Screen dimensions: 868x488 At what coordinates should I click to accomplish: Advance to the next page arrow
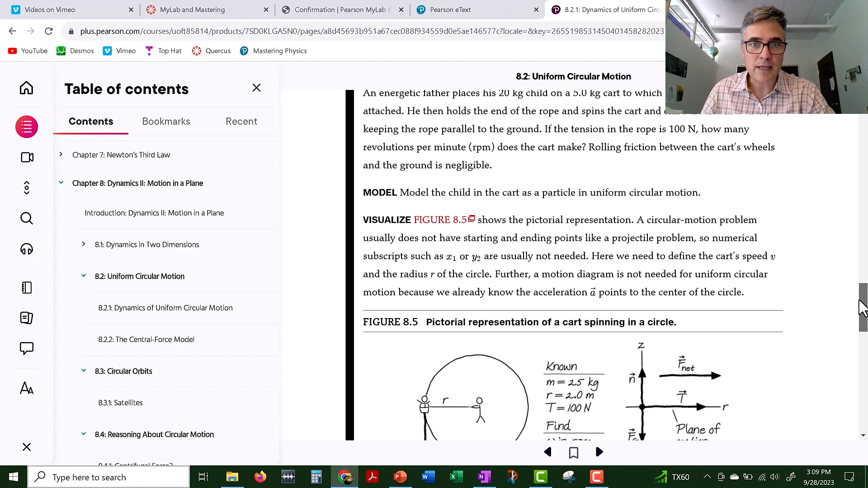coord(599,452)
